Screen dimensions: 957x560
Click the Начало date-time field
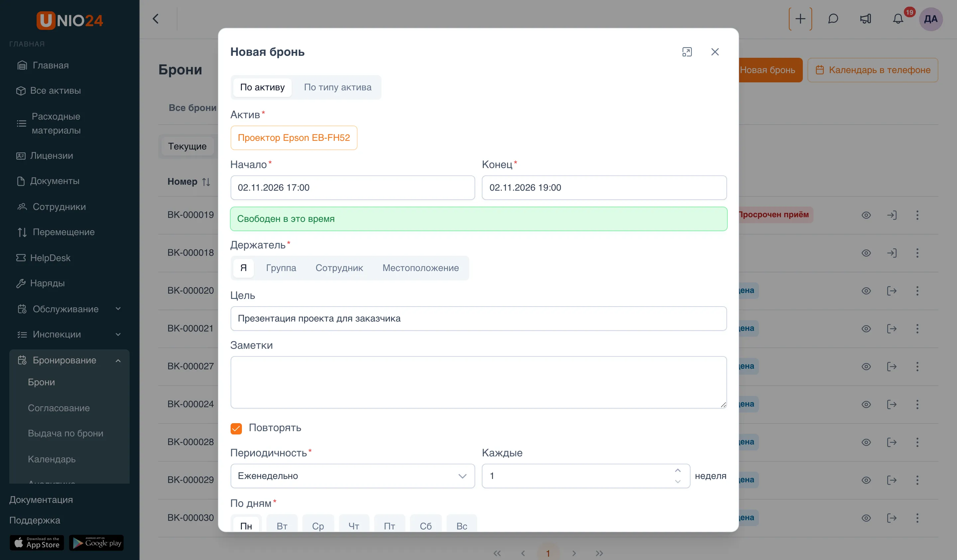[353, 188]
